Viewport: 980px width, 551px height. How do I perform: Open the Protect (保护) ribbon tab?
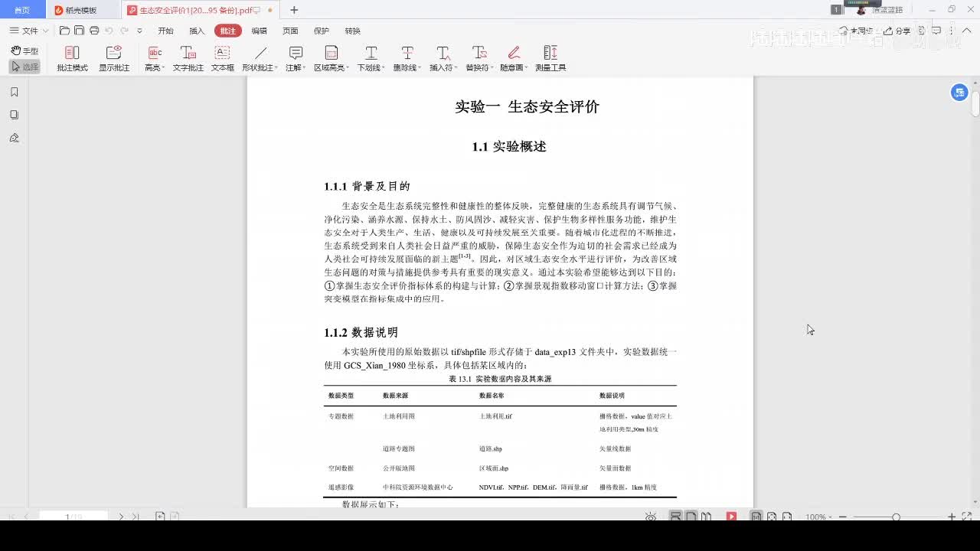click(322, 31)
